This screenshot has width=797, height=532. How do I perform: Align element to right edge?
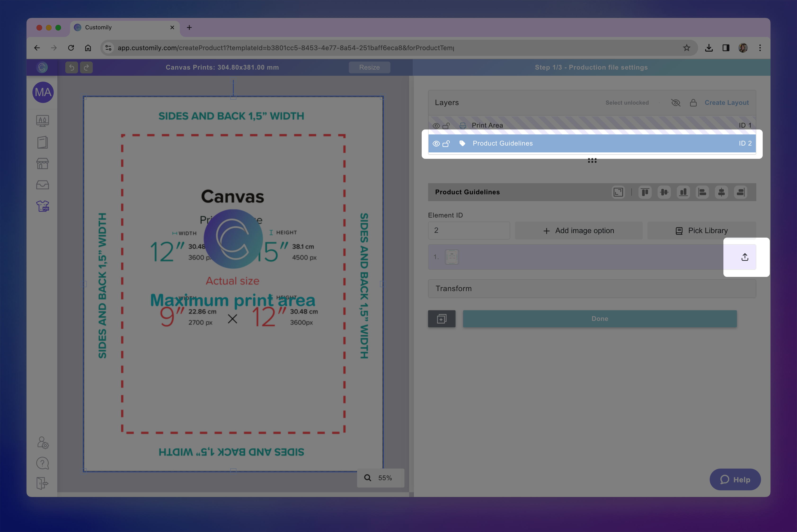(740, 192)
